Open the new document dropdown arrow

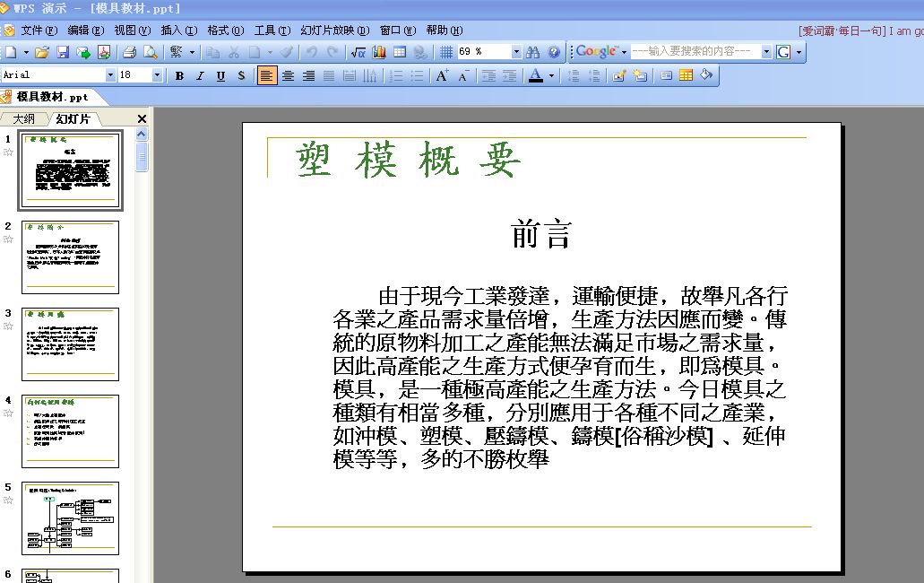(26, 52)
